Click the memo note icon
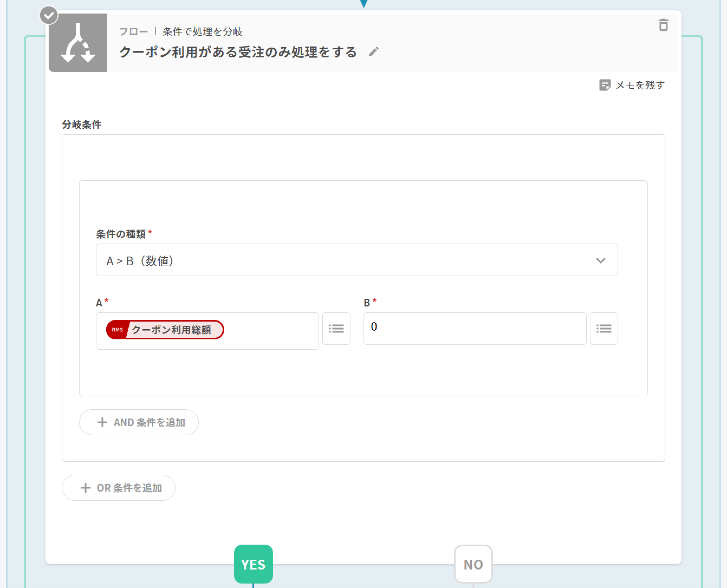727x588 pixels. point(604,85)
